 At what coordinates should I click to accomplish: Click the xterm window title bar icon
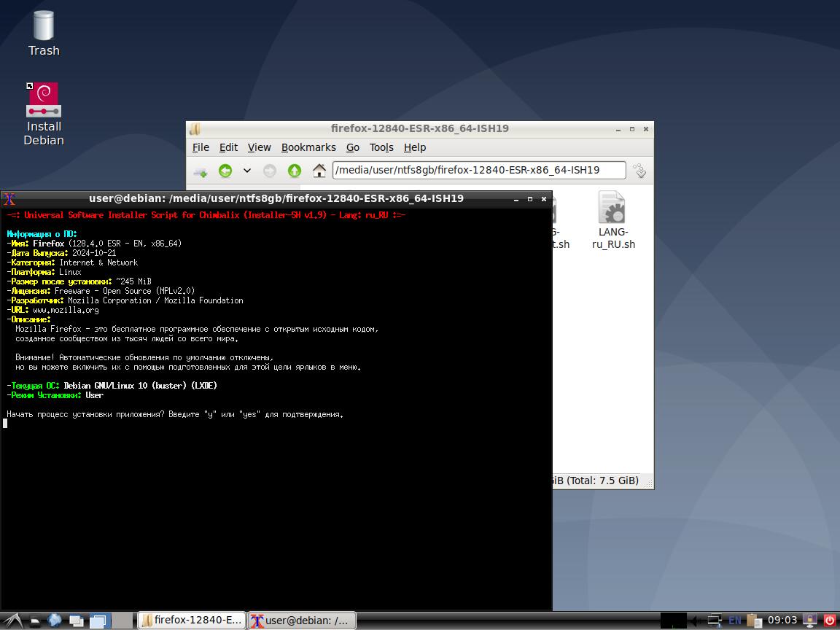[x=9, y=199]
